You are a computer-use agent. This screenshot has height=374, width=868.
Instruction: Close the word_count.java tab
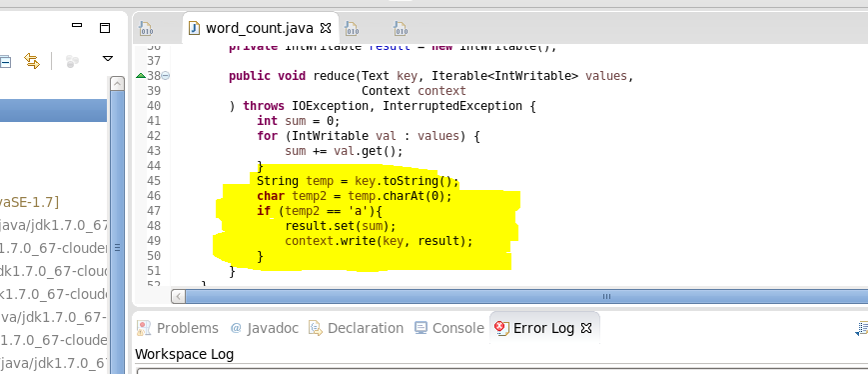point(326,28)
